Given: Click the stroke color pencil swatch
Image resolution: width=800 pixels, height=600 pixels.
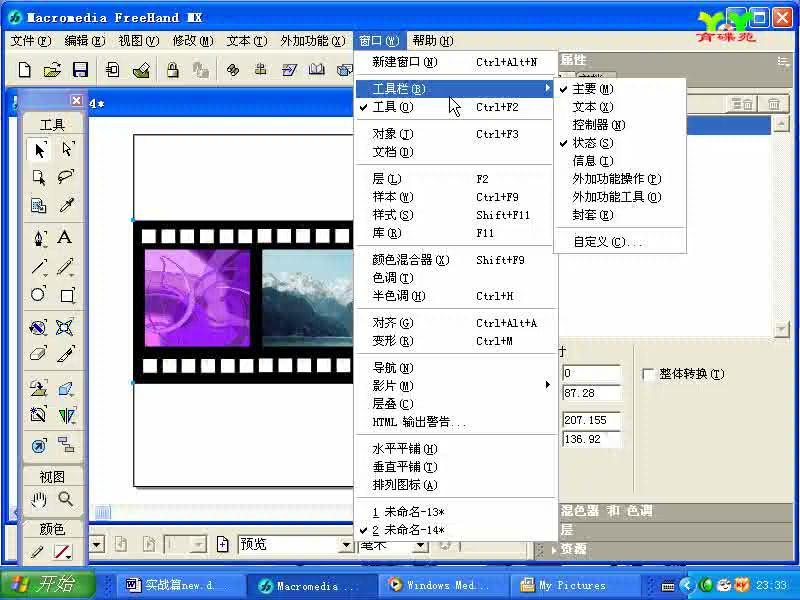Looking at the screenshot, I should click(37, 552).
